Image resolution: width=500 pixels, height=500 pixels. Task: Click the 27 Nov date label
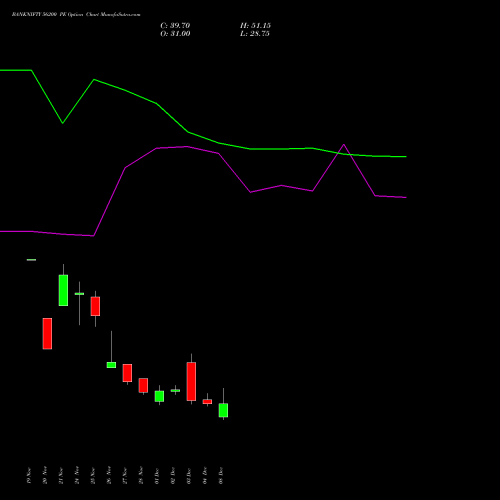click(125, 476)
